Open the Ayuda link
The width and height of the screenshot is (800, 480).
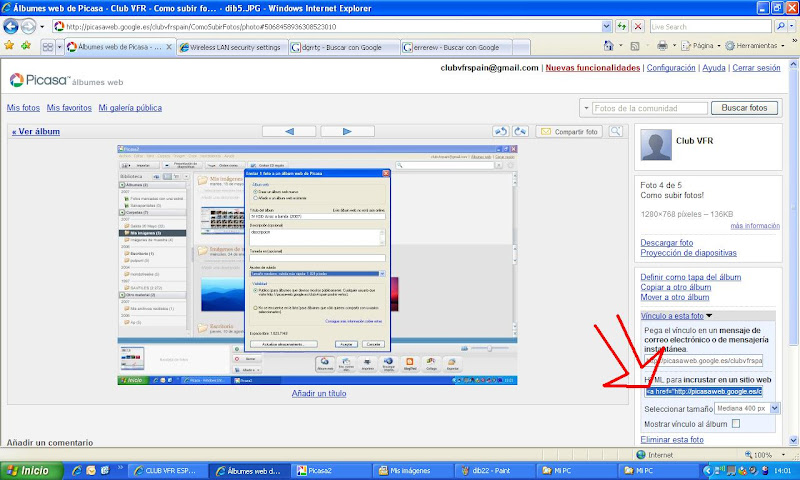coord(714,68)
